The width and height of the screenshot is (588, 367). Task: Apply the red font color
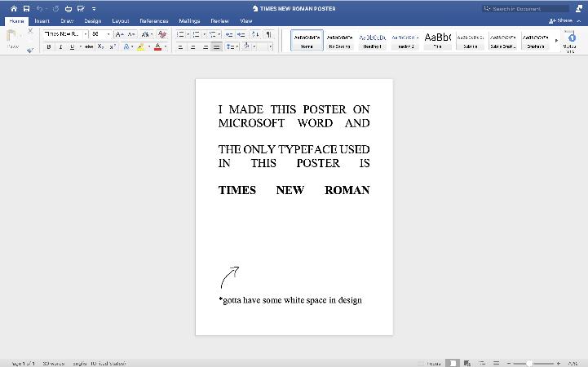[x=158, y=46]
